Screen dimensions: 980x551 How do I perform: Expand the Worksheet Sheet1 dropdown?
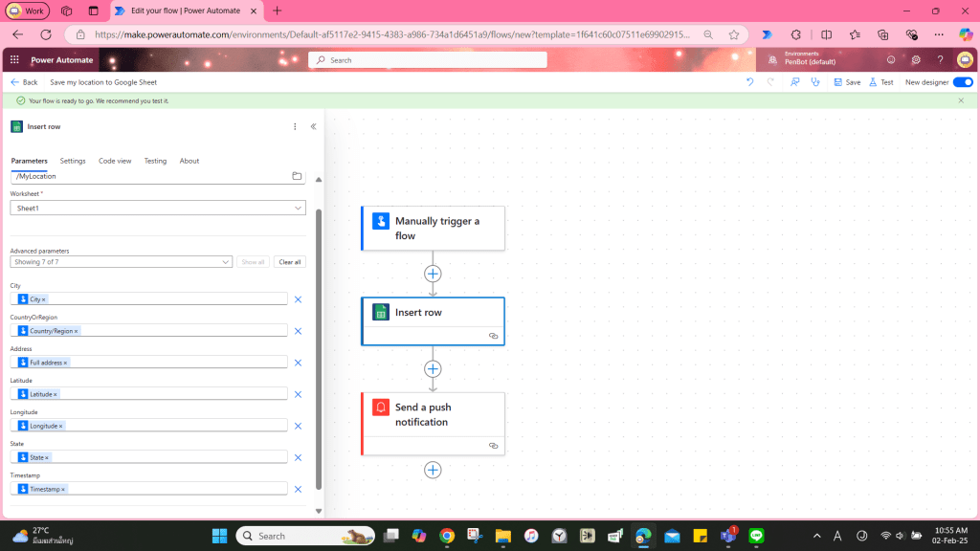point(299,208)
